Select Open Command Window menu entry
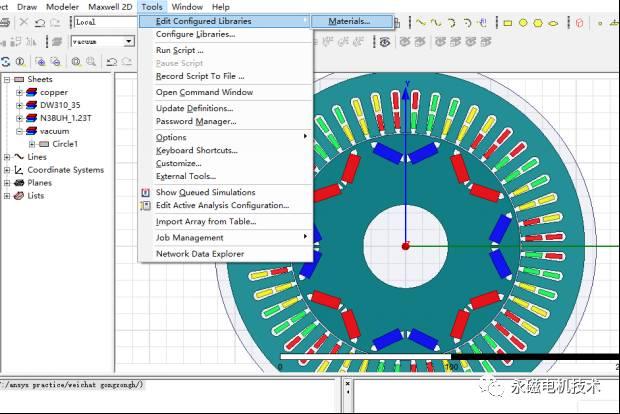 click(204, 92)
